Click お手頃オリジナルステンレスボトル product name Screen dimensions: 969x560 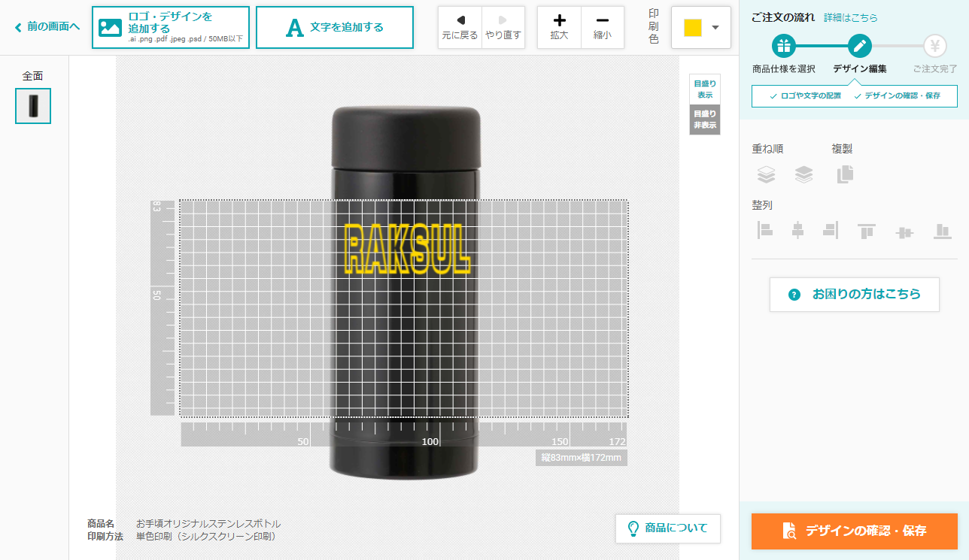click(x=208, y=523)
